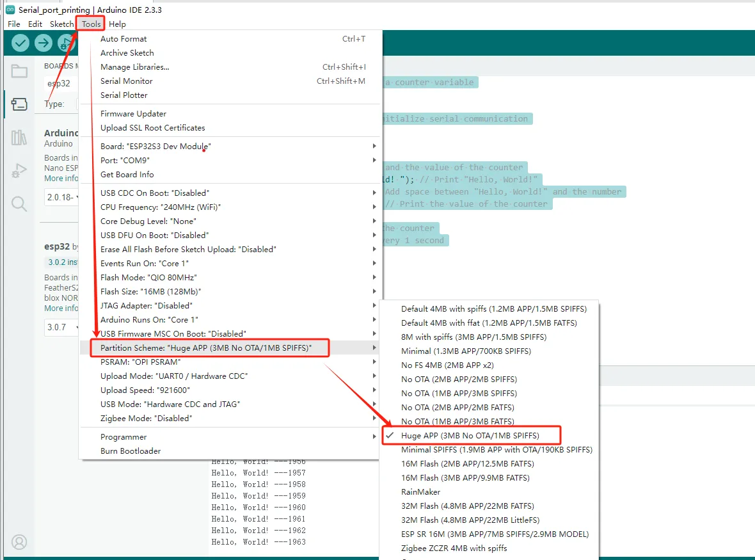Screen dimensions: 755x560
Task: Open the Boards Manager sidebar icon
Action: coord(19,104)
